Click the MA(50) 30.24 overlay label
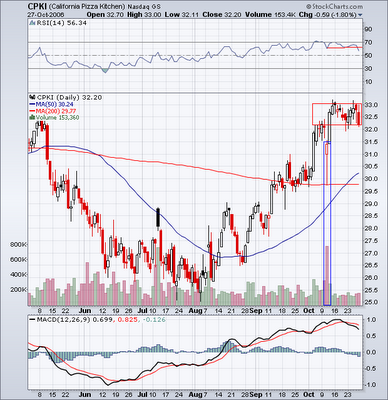The height and width of the screenshot is (400, 388). coord(55,104)
